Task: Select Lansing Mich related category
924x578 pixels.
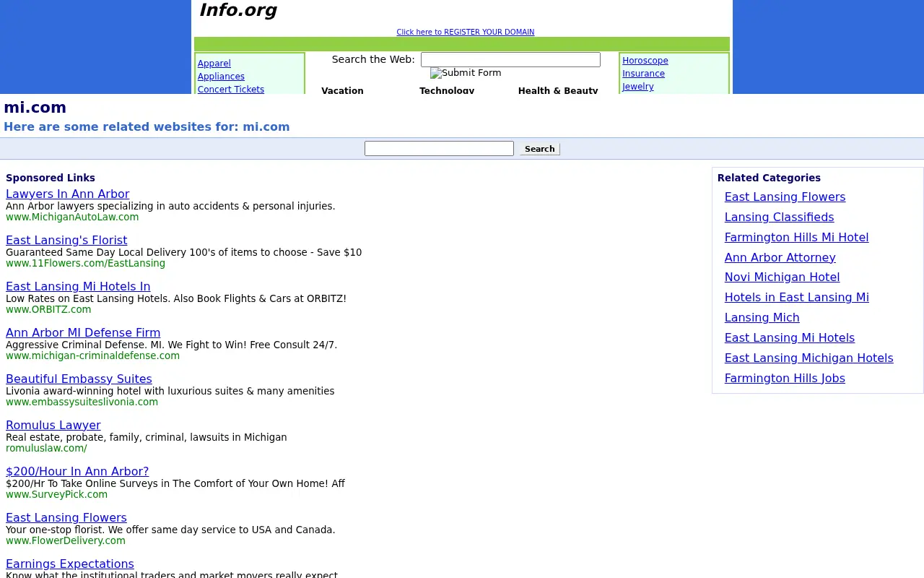Action: pyautogui.click(x=762, y=317)
